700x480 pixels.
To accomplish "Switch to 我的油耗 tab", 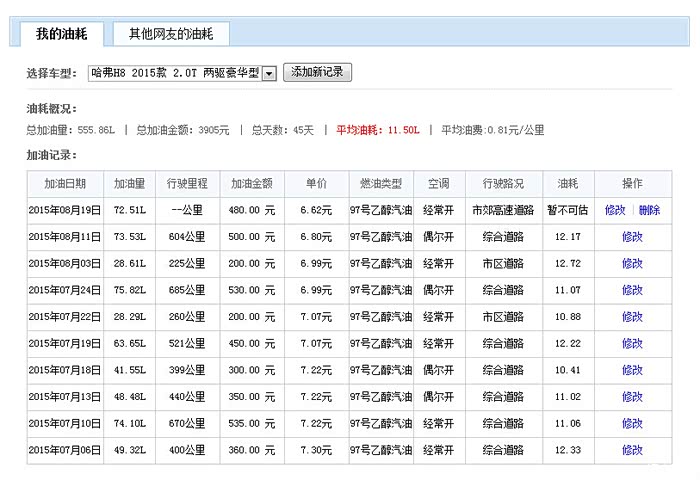I will pyautogui.click(x=61, y=34).
